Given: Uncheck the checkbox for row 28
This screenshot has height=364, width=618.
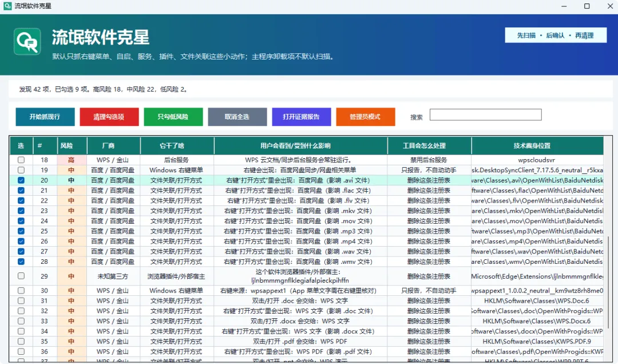Looking at the screenshot, I should pyautogui.click(x=21, y=262).
